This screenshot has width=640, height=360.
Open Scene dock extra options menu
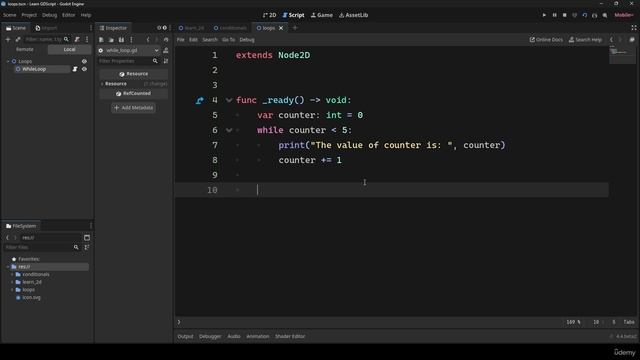87,39
